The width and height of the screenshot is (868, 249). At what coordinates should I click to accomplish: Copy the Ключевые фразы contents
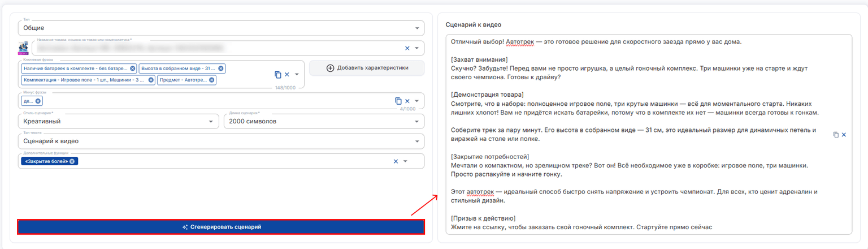[x=278, y=75]
